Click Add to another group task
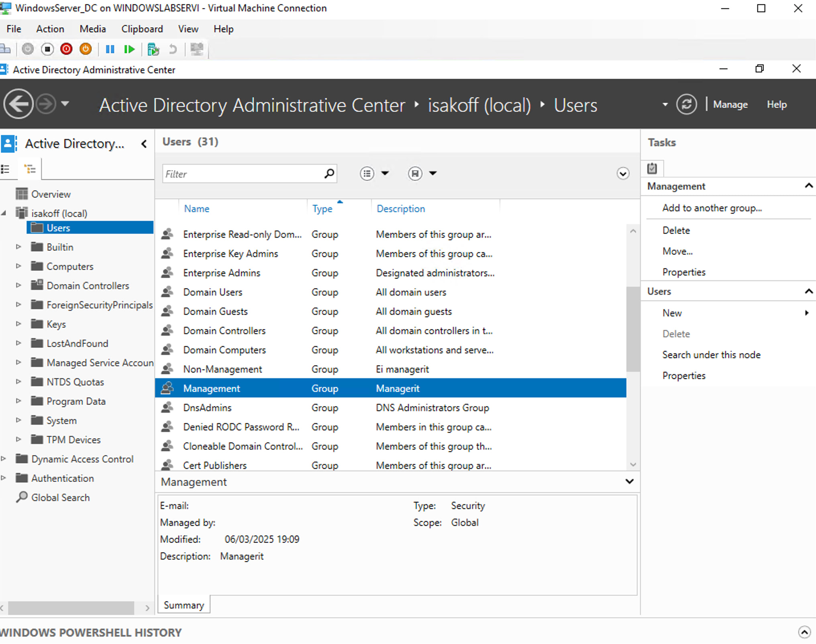The width and height of the screenshot is (816, 644). 712,208
